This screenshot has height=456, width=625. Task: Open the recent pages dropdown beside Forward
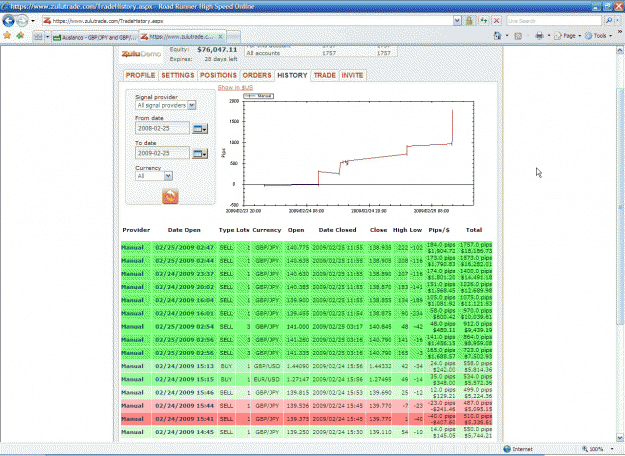click(33, 21)
